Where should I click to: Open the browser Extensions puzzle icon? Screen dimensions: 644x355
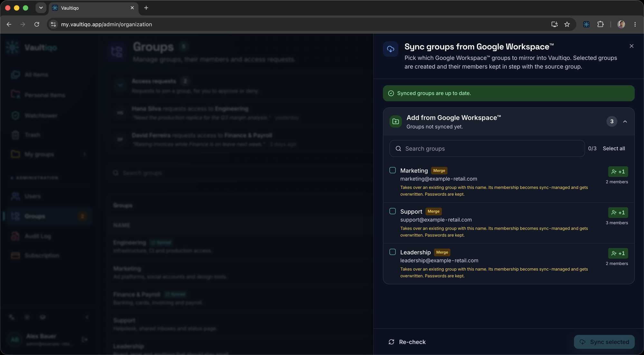pos(601,24)
